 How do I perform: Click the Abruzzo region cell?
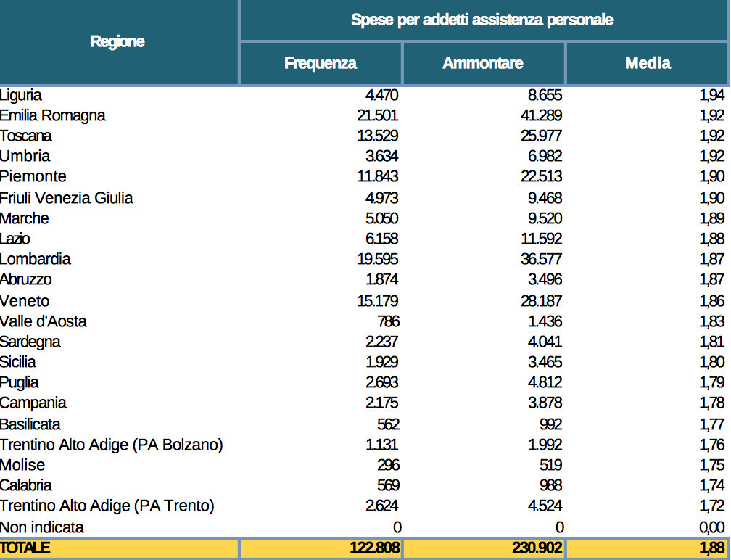pyautogui.click(x=26, y=280)
